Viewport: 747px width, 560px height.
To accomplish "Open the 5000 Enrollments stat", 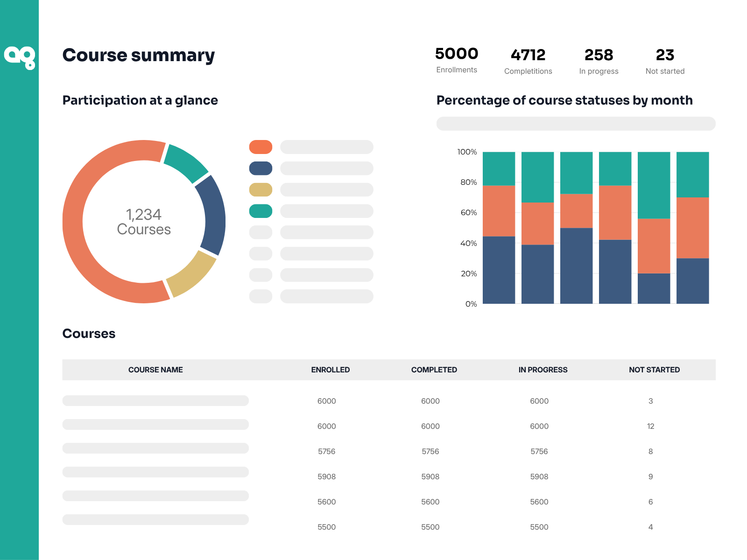I will click(x=457, y=60).
